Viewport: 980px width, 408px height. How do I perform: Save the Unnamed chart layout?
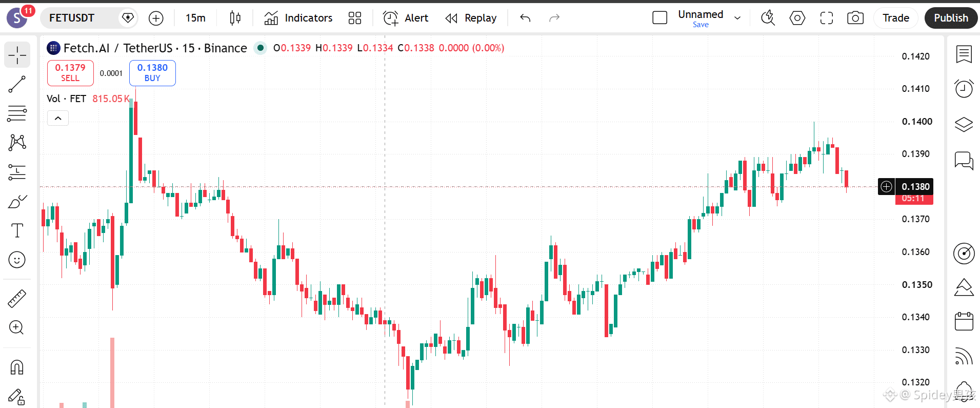[701, 25]
